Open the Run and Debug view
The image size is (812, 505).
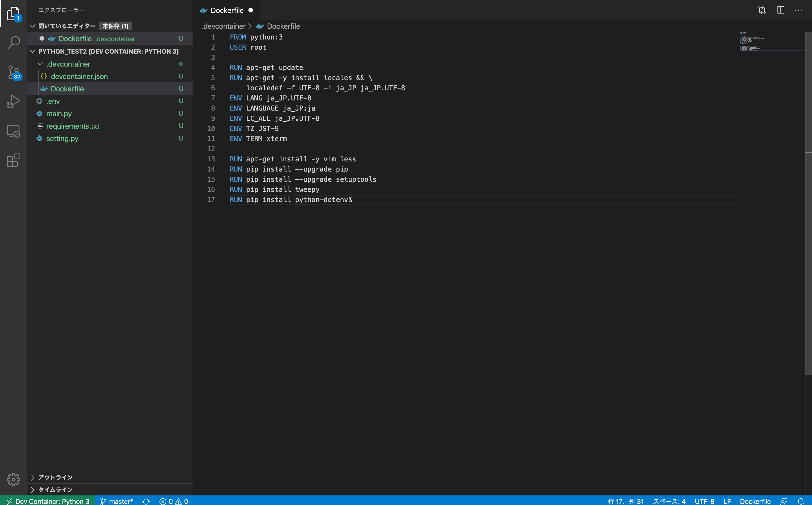[13, 101]
